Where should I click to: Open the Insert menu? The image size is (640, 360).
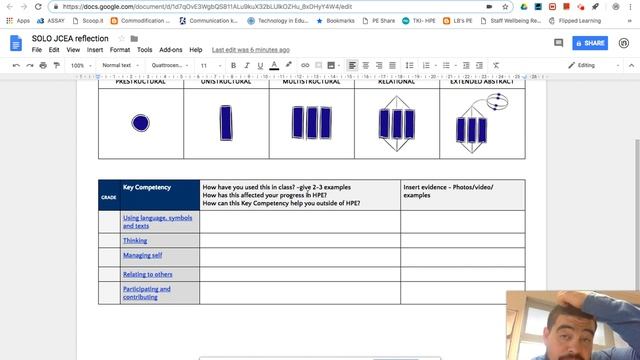[95, 50]
